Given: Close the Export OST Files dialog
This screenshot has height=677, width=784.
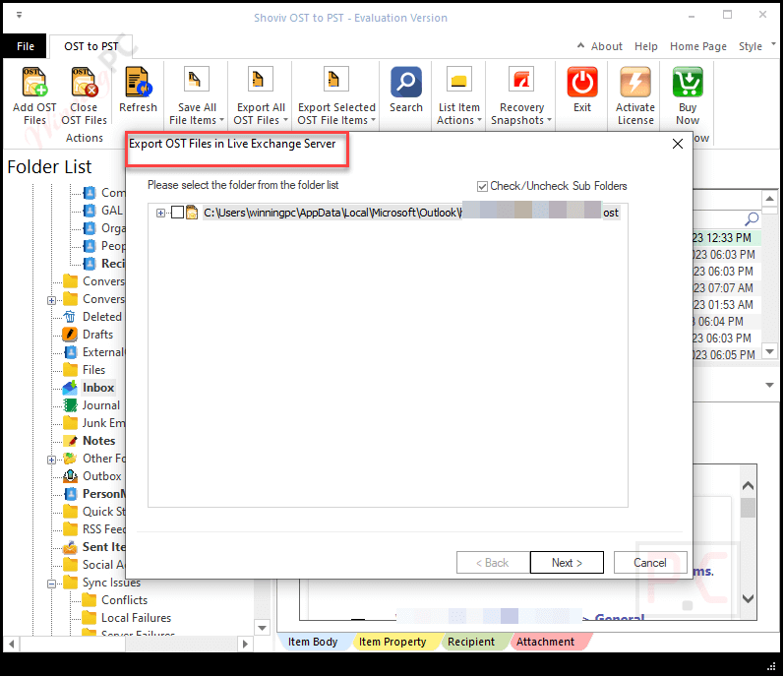Looking at the screenshot, I should 678,144.
